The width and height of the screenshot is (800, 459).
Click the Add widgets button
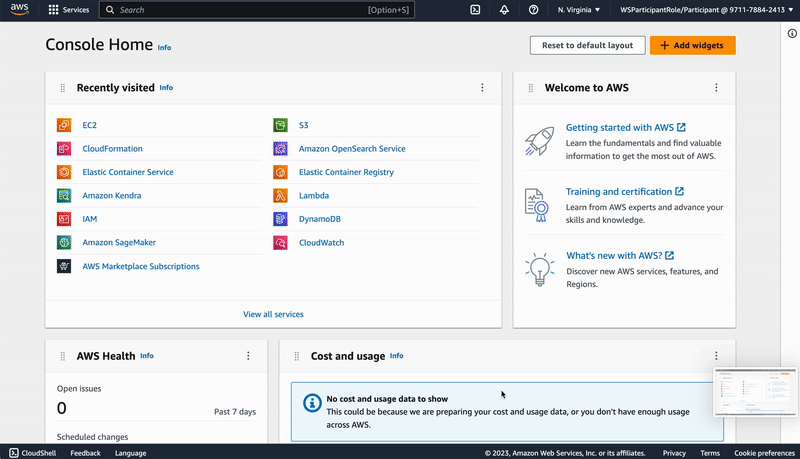click(x=692, y=45)
